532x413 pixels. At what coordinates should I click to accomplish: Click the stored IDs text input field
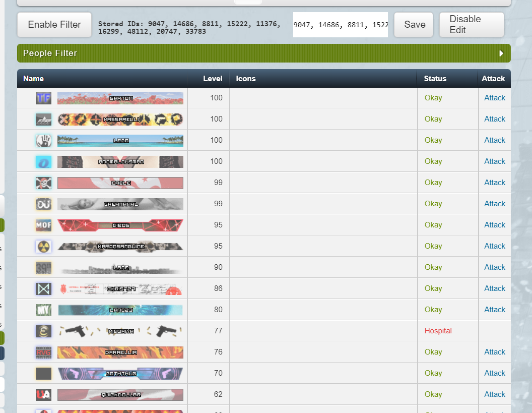tap(341, 25)
